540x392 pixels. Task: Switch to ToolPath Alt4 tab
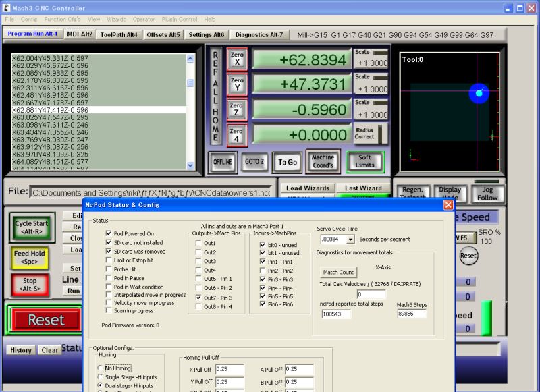(119, 35)
